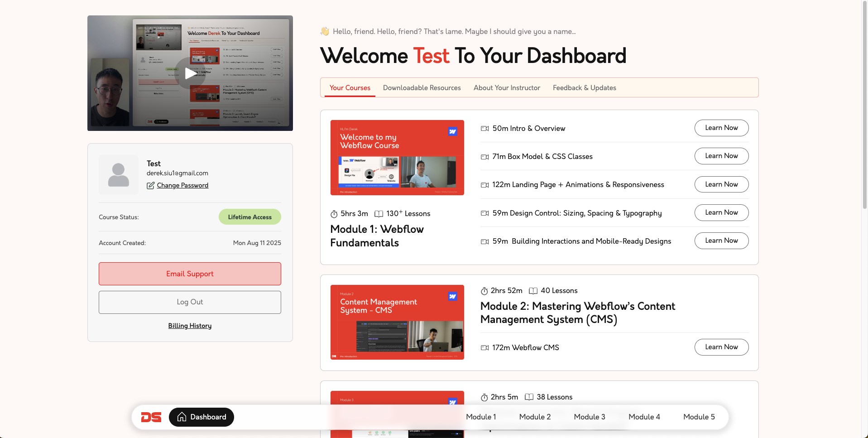Click video icon beside 59m Design Control
The image size is (868, 438).
pyautogui.click(x=484, y=213)
